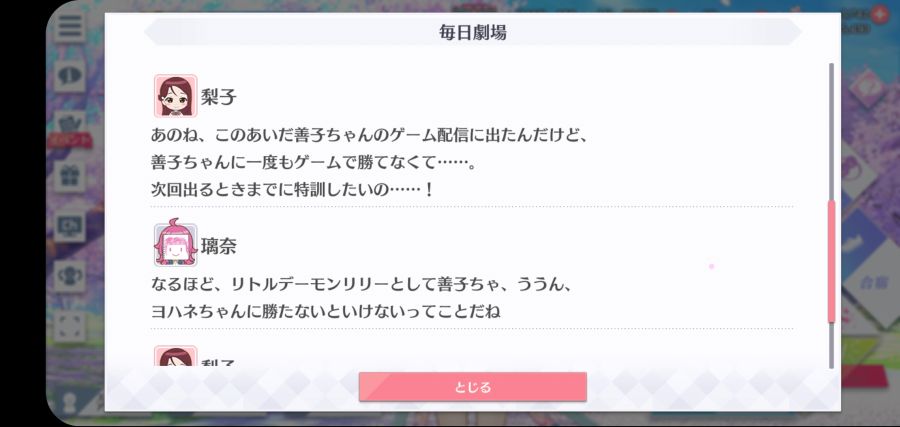900x427 pixels.
Task: Open the hamburger menu icon
Action: [70, 26]
